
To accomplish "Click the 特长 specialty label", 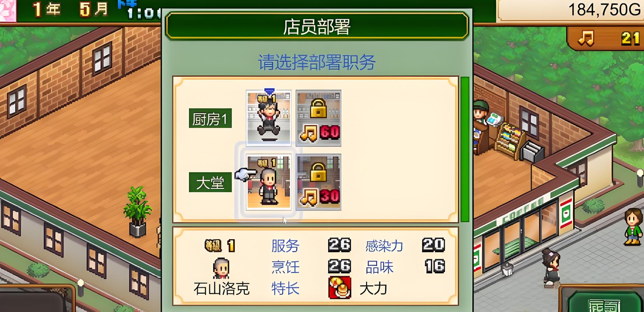I will 285,288.
